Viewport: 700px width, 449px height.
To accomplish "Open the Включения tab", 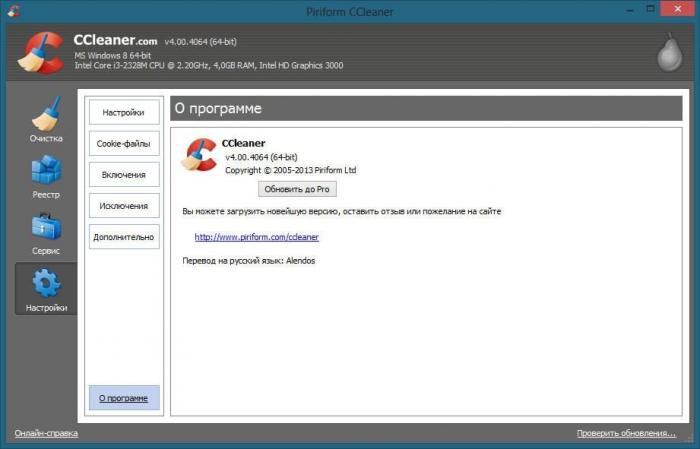I will [124, 174].
